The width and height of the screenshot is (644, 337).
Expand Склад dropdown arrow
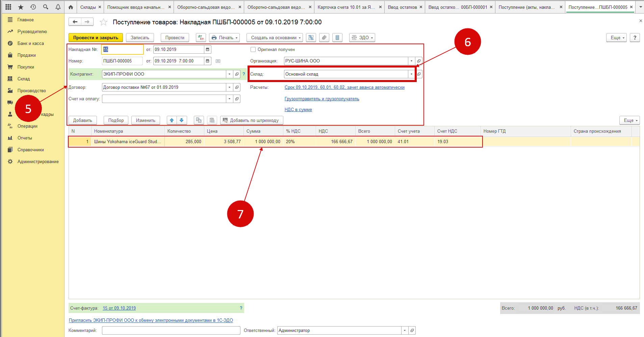pyautogui.click(x=411, y=74)
